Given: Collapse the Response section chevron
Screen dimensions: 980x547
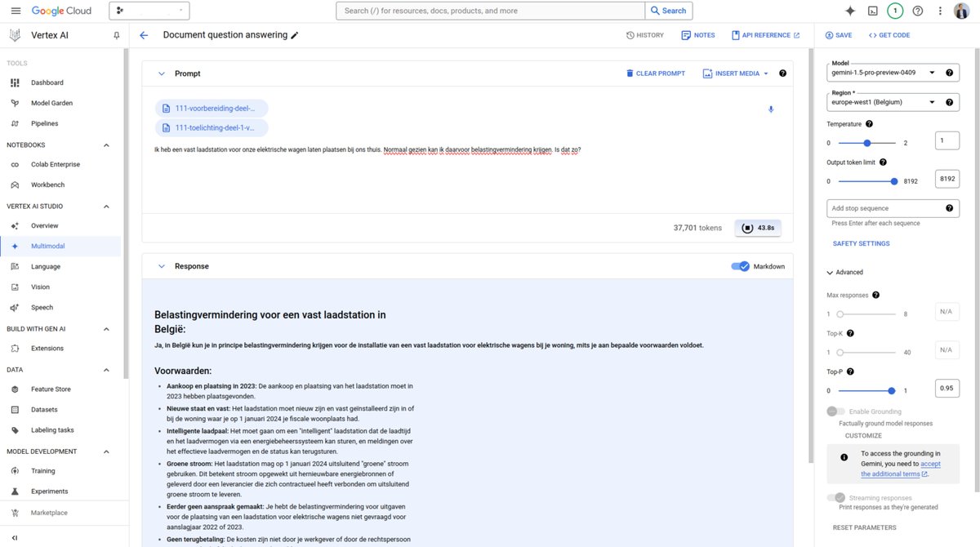Looking at the screenshot, I should tap(161, 266).
